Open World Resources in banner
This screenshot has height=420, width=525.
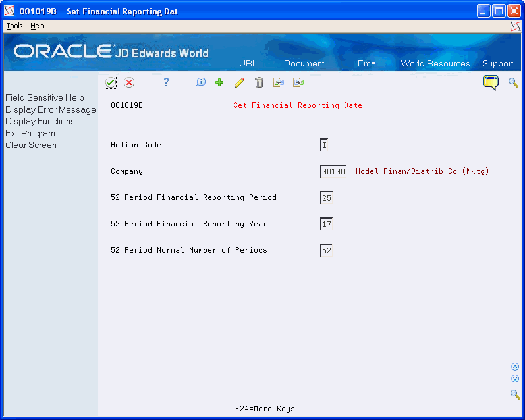click(x=435, y=63)
